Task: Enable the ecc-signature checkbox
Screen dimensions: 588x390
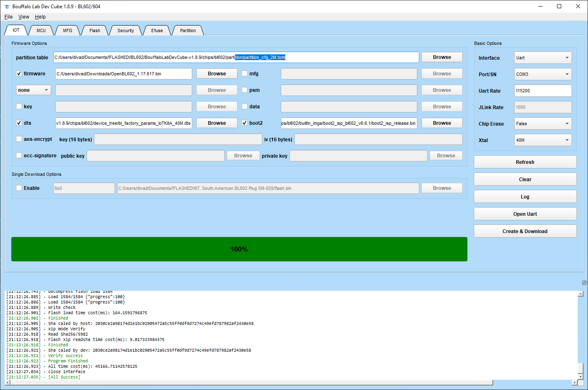Action: [19, 156]
